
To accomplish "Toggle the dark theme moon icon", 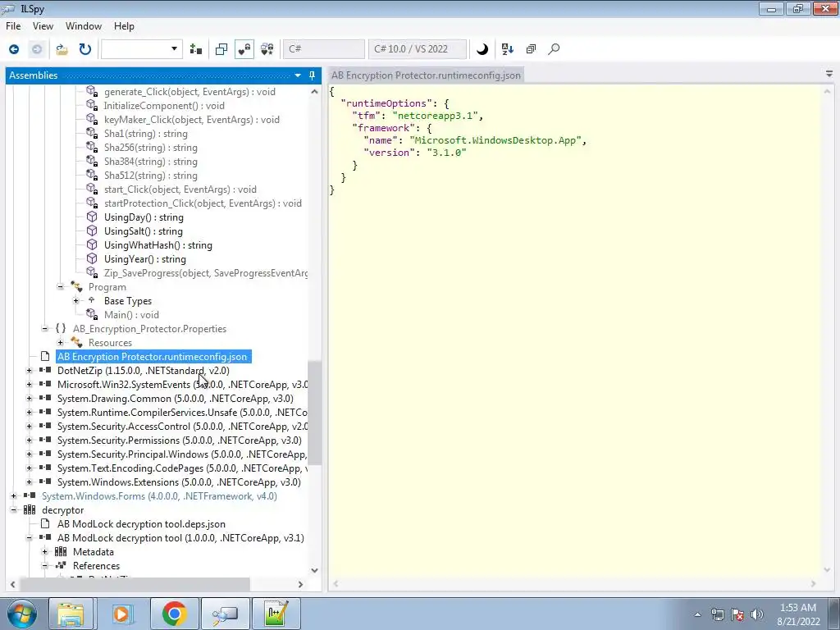I will tap(482, 49).
